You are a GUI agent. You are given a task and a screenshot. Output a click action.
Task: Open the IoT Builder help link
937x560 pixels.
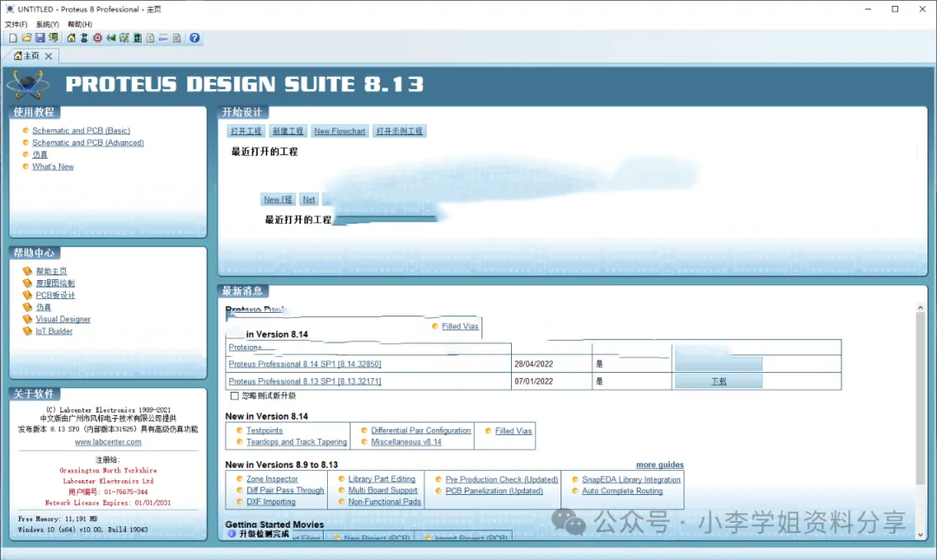pyautogui.click(x=54, y=331)
